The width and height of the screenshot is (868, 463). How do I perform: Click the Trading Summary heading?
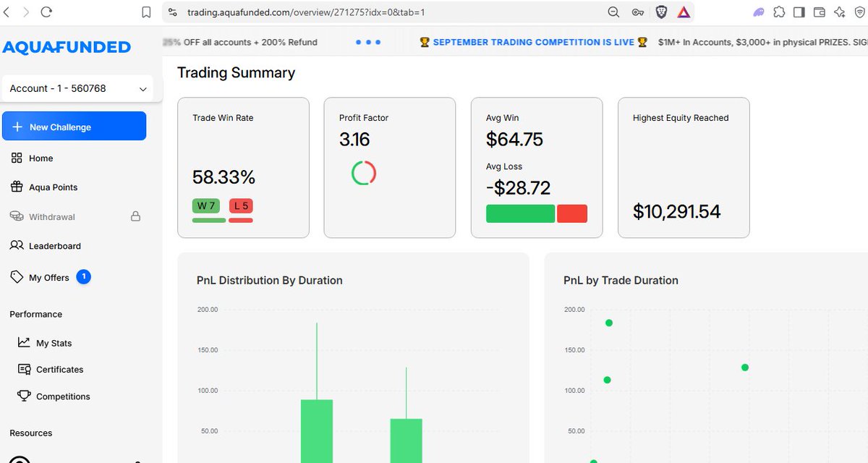pos(236,72)
